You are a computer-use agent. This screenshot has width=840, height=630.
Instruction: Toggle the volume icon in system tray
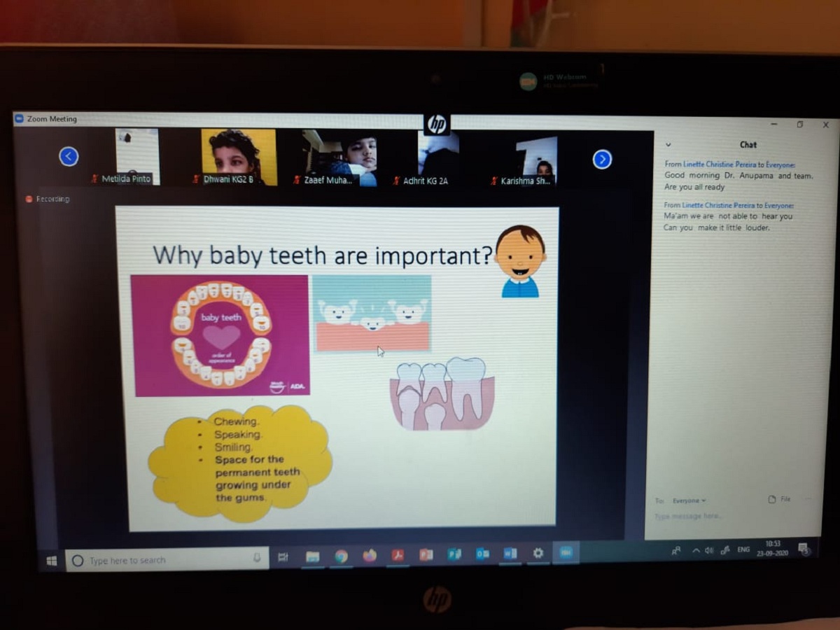pos(709,550)
